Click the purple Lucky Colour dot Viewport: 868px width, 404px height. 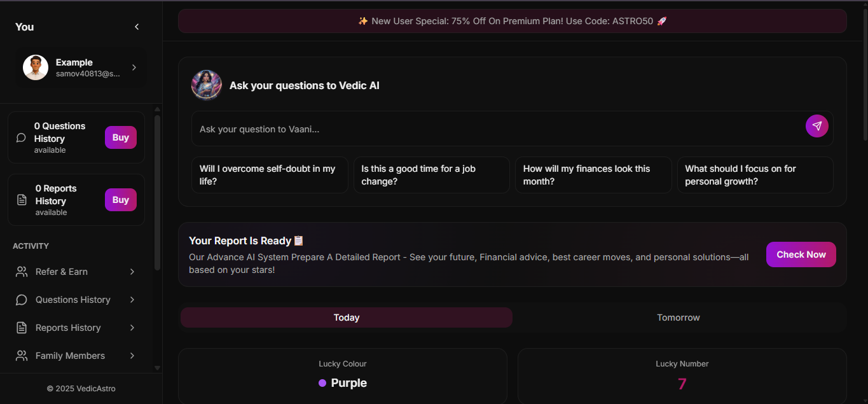pyautogui.click(x=321, y=383)
